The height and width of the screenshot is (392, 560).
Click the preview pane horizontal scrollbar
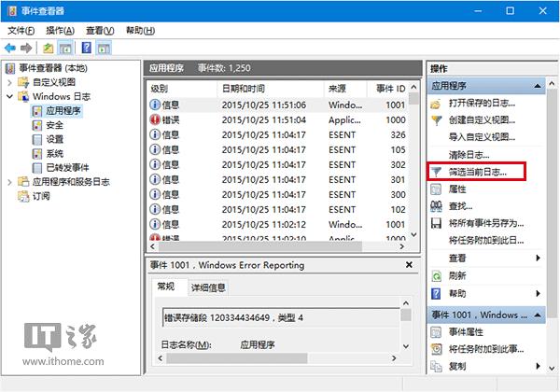pos(236,358)
